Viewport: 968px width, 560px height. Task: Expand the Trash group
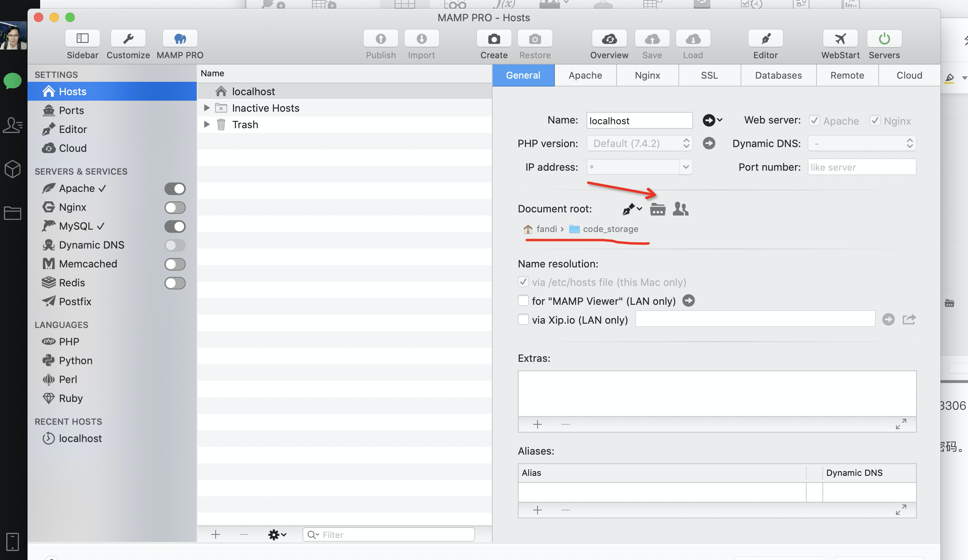click(x=207, y=124)
